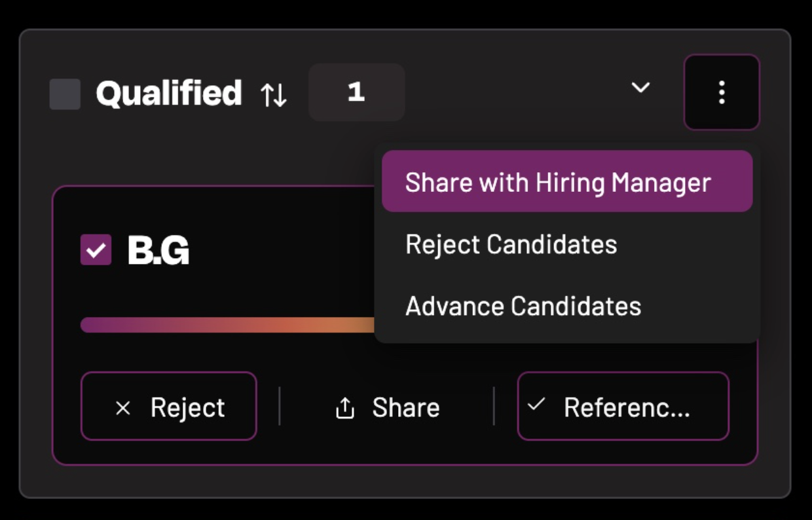The width and height of the screenshot is (812, 520).
Task: Open the B.G candidate name
Action: [158, 250]
